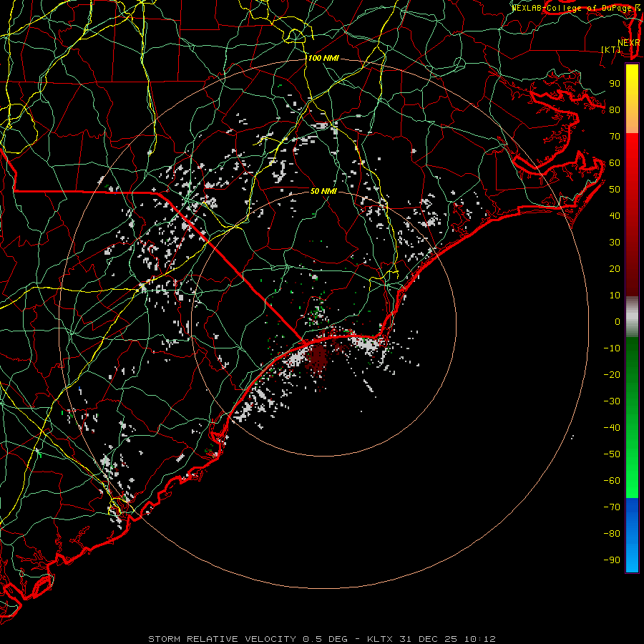Click the positive 80 value on the scale
Image resolution: width=644 pixels, height=644 pixels.
[615, 109]
